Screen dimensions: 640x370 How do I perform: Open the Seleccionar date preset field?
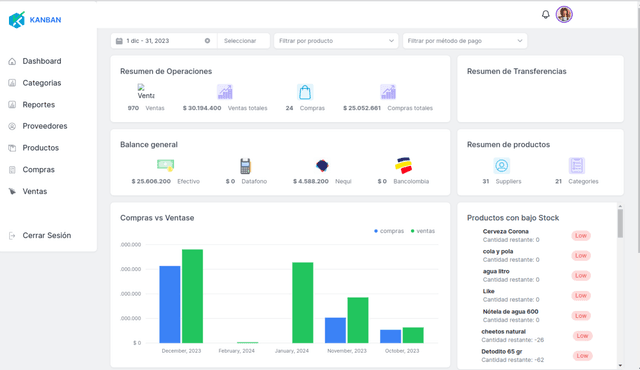(244, 41)
